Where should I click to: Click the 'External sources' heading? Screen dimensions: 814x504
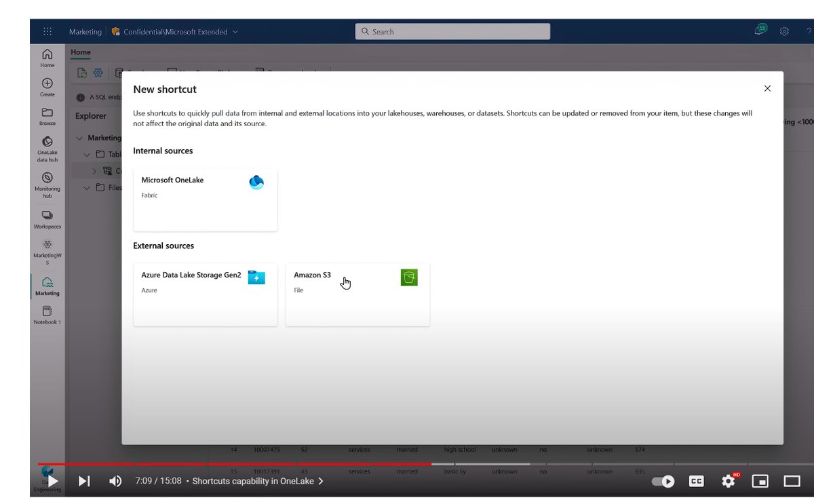point(163,246)
